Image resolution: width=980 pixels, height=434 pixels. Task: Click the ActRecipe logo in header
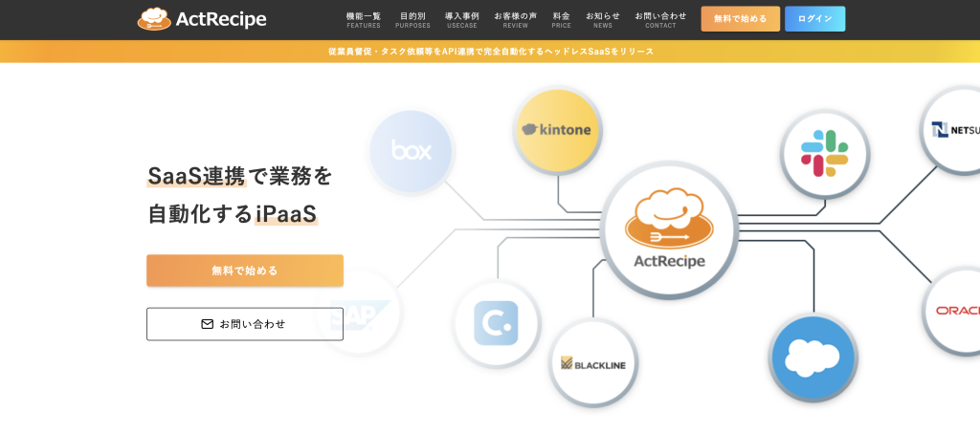202,19
